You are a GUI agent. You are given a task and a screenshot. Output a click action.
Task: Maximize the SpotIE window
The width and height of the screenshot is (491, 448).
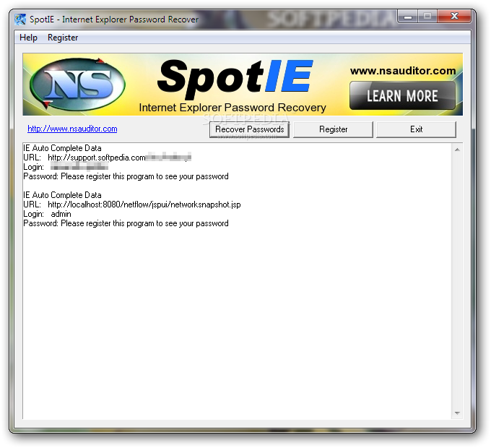pos(427,17)
